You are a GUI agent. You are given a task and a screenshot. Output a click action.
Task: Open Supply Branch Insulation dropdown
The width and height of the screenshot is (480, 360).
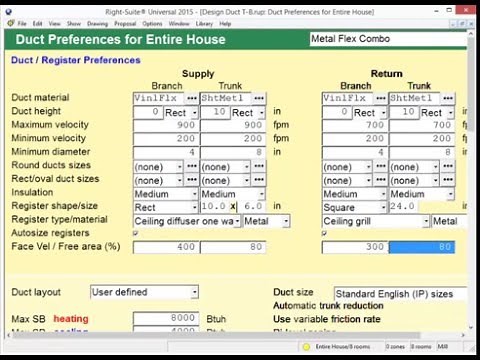195,194
